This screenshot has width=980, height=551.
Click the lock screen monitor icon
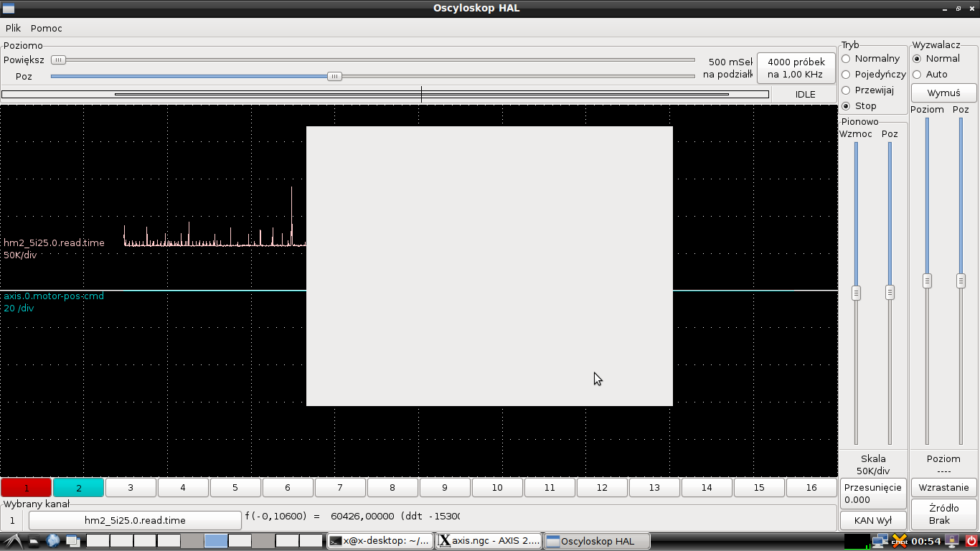point(953,541)
